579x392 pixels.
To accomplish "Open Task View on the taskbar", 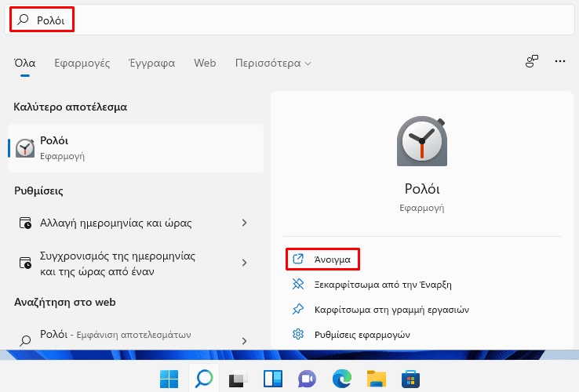I will pyautogui.click(x=239, y=379).
